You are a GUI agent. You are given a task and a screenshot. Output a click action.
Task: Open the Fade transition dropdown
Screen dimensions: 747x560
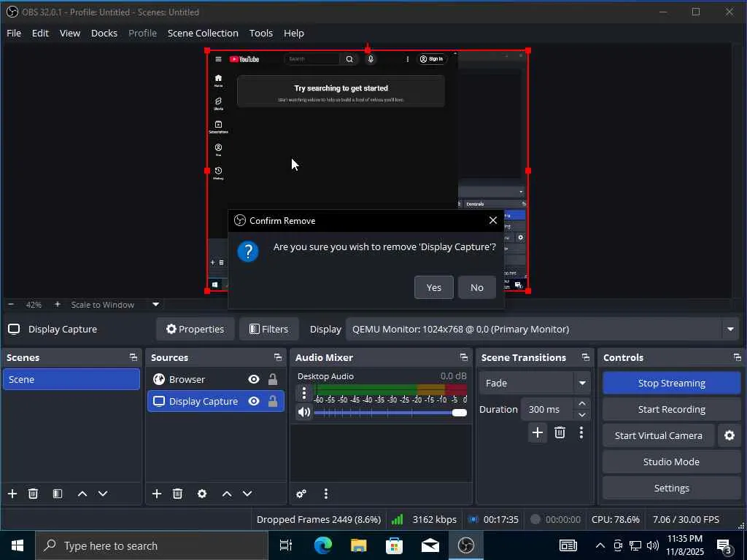point(535,383)
